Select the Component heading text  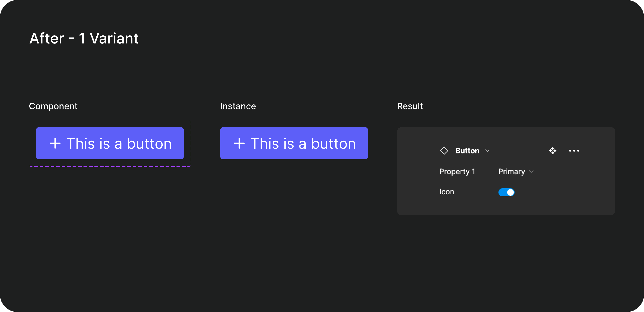[x=53, y=106]
